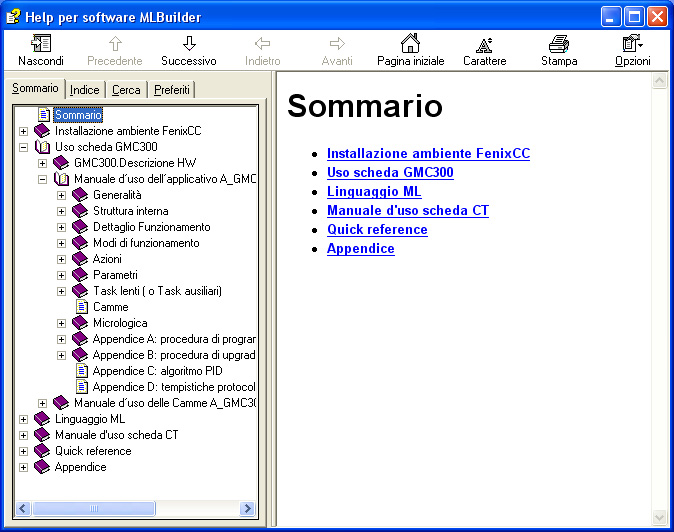Select Appendice C: algoritmo PID text
This screenshot has height=532, width=674.
pos(157,371)
